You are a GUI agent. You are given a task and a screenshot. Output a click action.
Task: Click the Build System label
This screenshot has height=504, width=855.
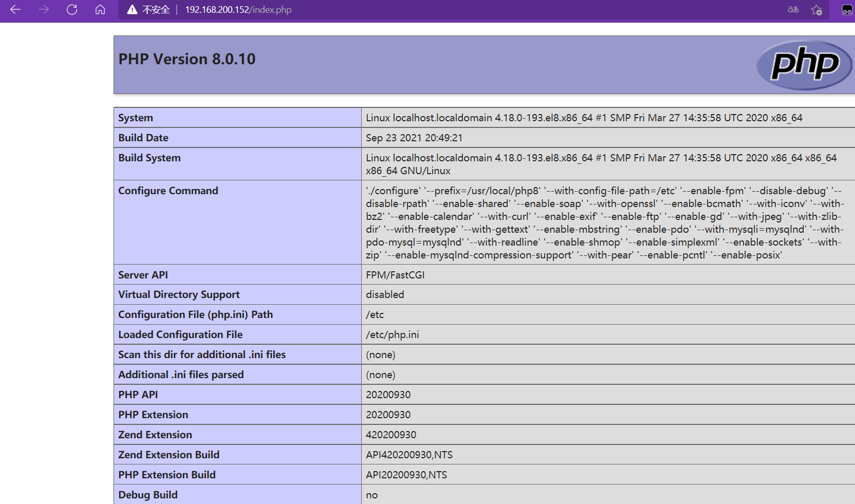tap(150, 158)
